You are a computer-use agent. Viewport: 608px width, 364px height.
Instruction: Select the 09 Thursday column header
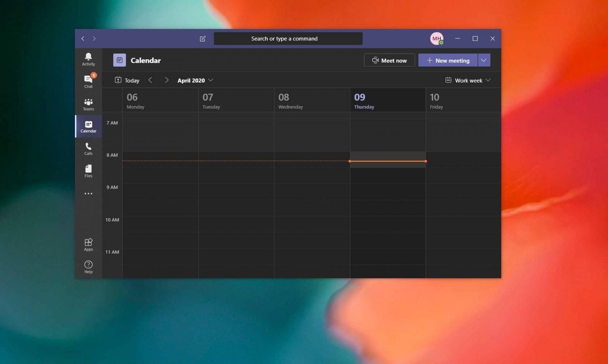pos(388,100)
